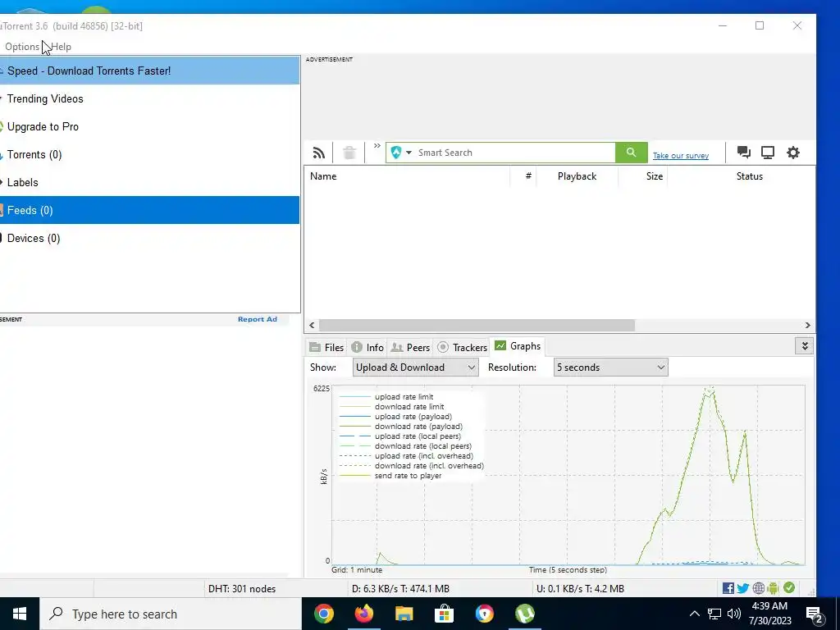Click the horizontal scrollbar right arrow

(808, 325)
